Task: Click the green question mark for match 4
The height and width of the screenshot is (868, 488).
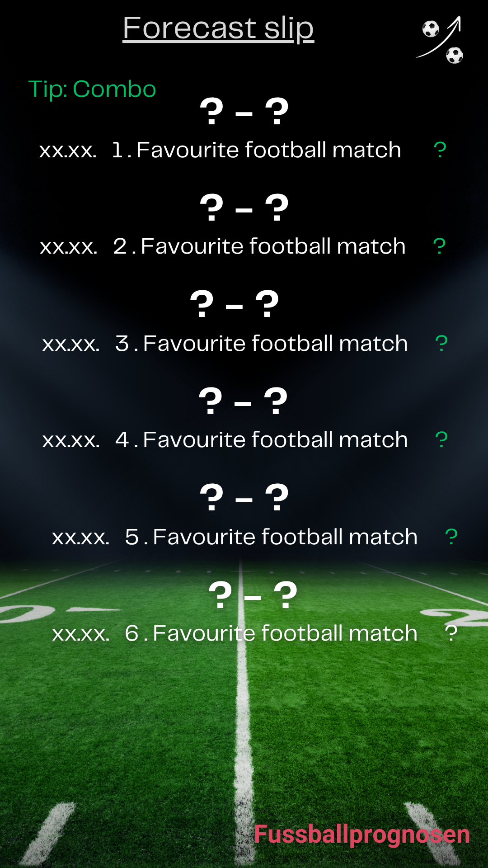Action: click(441, 440)
